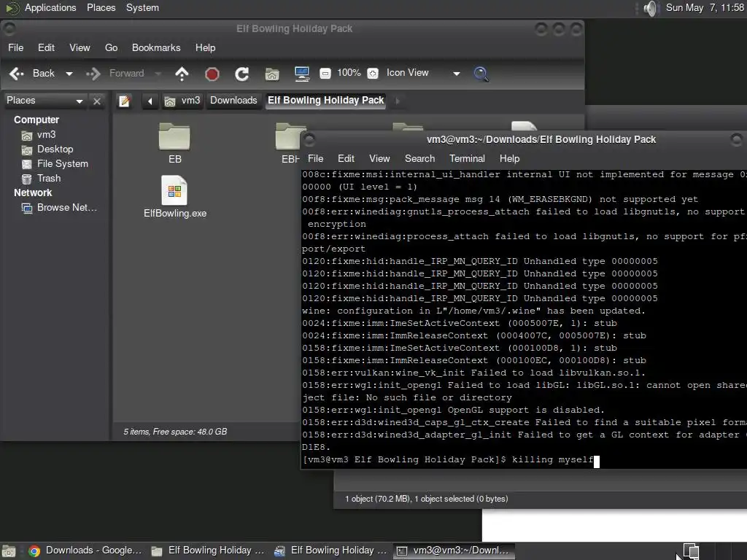Viewport: 747px width, 560px height.
Task: Open file search with the magnifier icon
Action: [481, 74]
